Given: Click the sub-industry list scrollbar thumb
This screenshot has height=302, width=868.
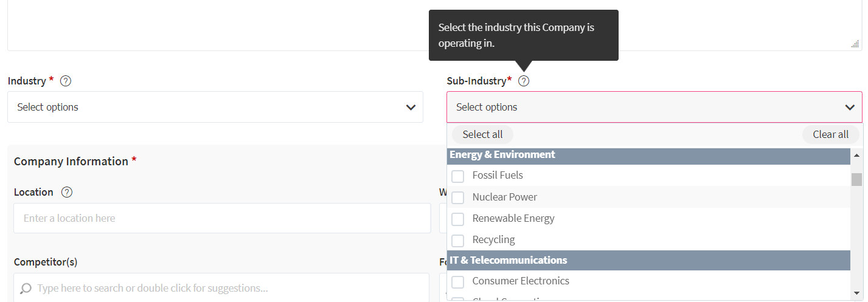Looking at the screenshot, I should pos(856,179).
